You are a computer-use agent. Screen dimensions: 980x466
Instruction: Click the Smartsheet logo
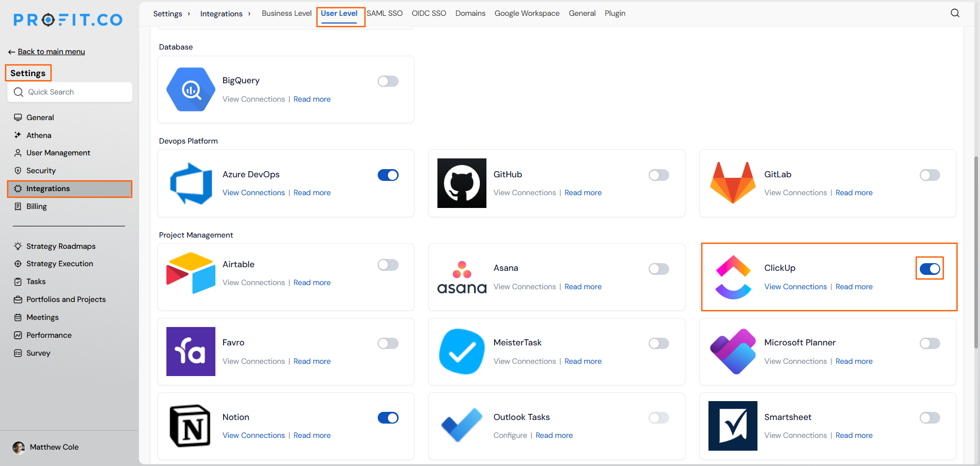pyautogui.click(x=733, y=426)
